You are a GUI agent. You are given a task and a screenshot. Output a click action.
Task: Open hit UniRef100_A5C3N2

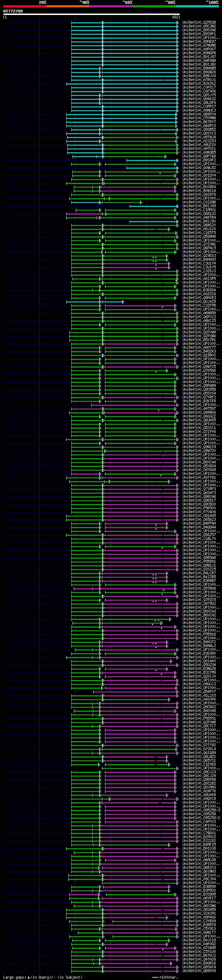pos(199,26)
